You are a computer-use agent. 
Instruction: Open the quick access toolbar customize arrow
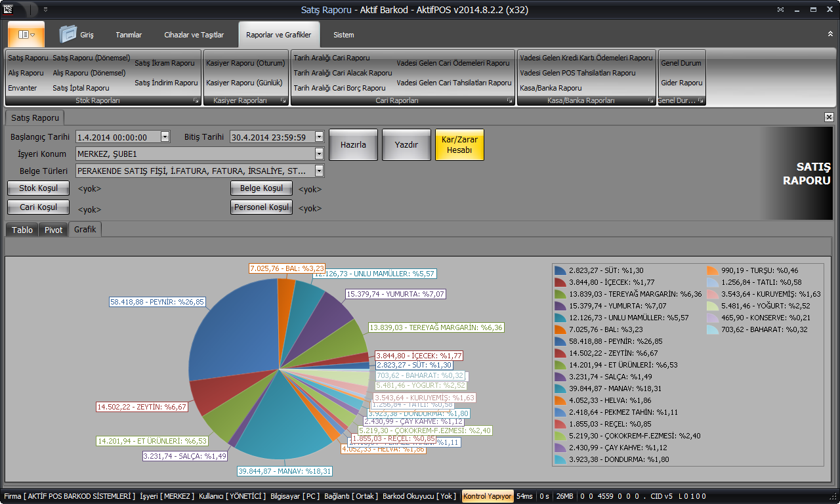pyautogui.click(x=45, y=10)
